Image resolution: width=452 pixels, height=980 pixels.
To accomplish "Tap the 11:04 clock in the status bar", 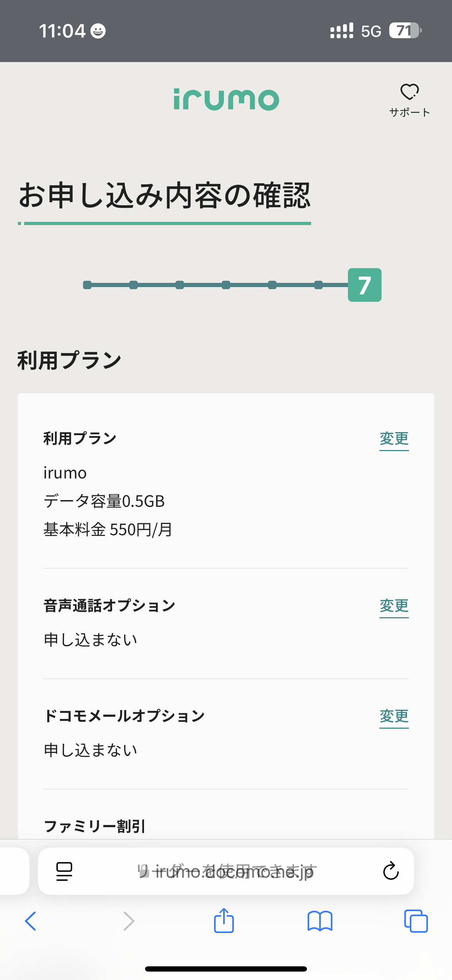I will click(62, 31).
